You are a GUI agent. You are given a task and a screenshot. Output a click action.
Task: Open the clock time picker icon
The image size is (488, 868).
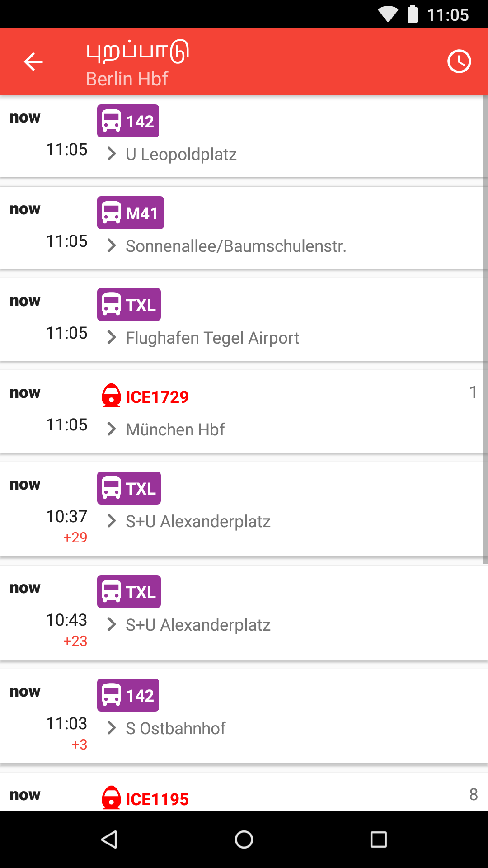tap(459, 61)
